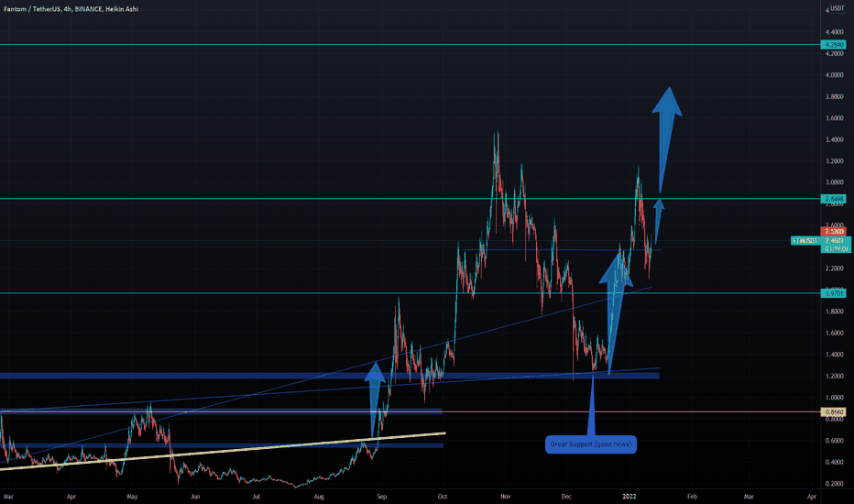The image size is (854, 504).
Task: Click the Fantom / TetherUS chart title
Action: click(x=71, y=9)
